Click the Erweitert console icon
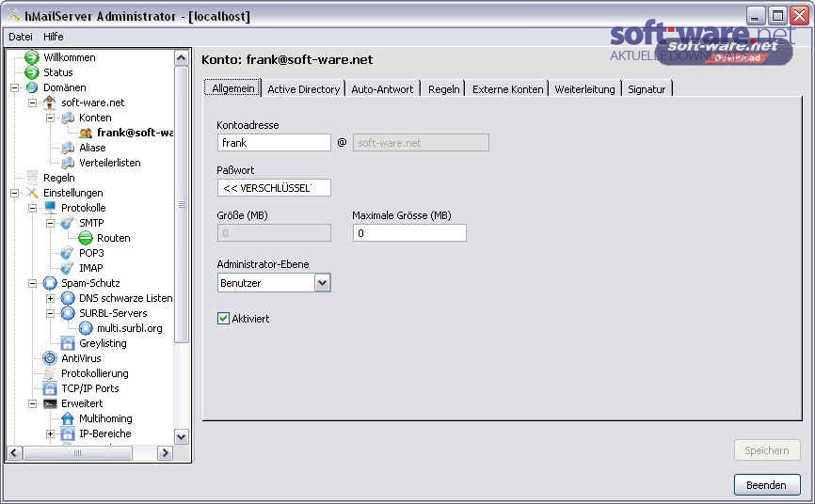Image resolution: width=815 pixels, height=504 pixels. click(x=50, y=403)
